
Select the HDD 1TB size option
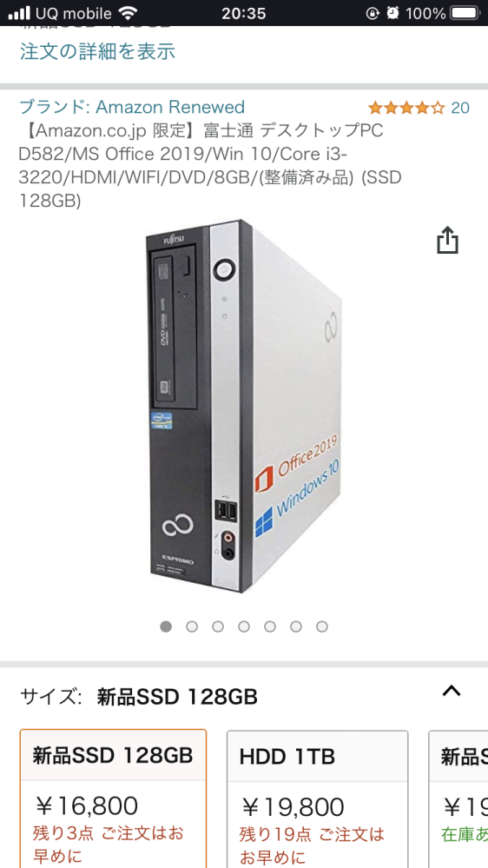318,798
